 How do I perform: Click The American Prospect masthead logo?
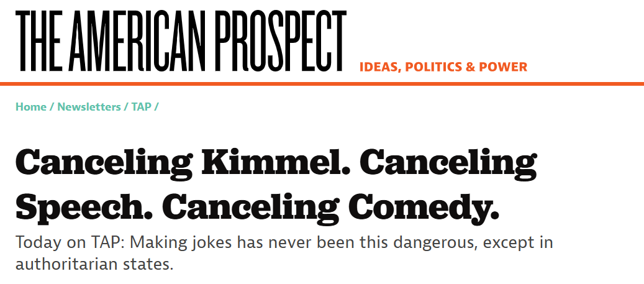coord(181,40)
